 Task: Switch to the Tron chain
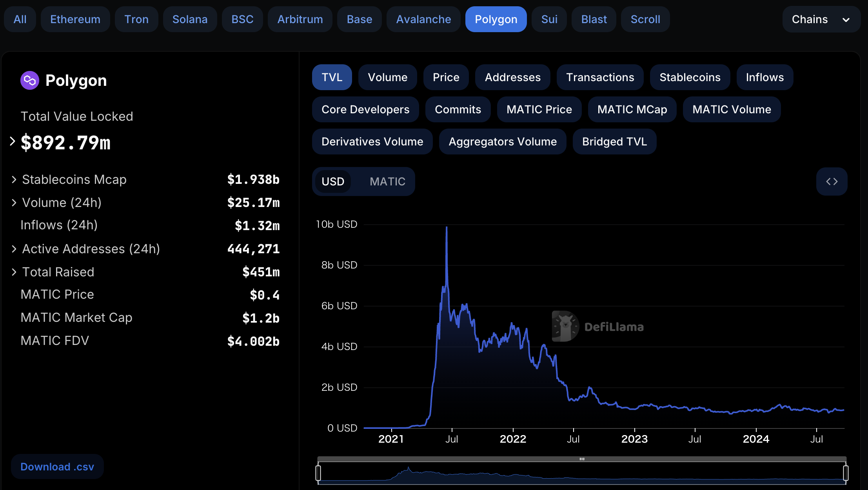pyautogui.click(x=136, y=19)
